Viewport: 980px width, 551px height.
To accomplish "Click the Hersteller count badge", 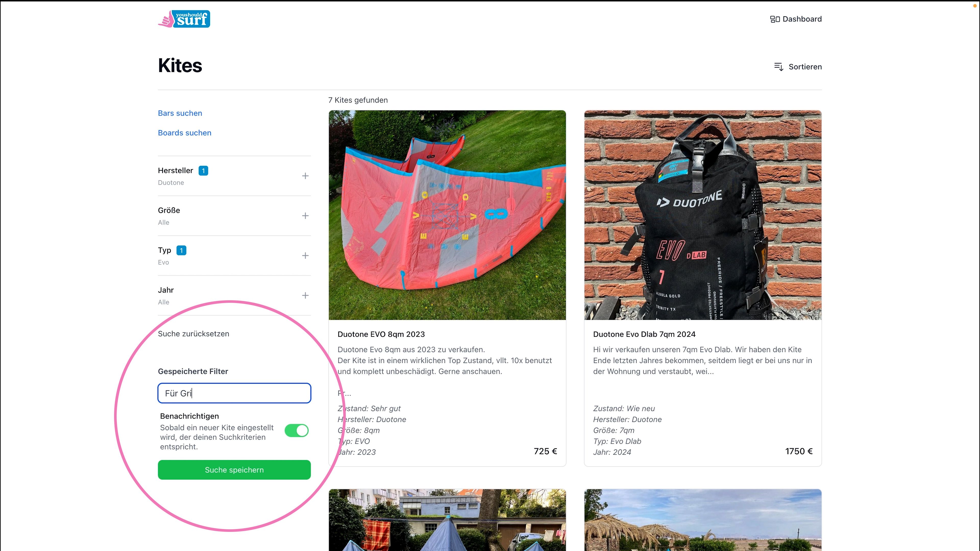I will (x=203, y=171).
